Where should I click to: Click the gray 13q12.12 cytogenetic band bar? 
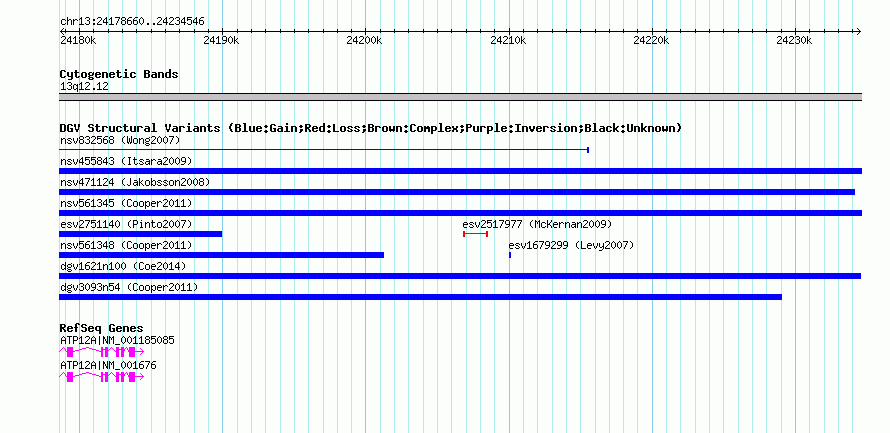pyautogui.click(x=460, y=97)
